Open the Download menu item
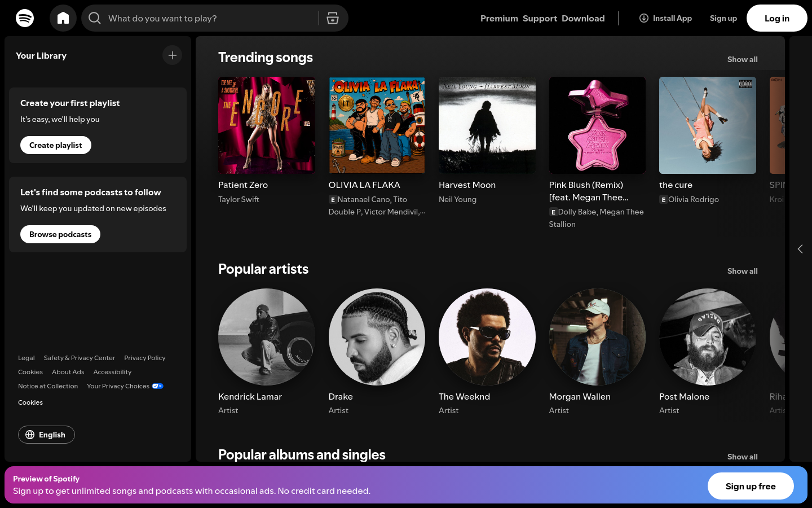This screenshot has height=508, width=812. click(x=583, y=18)
